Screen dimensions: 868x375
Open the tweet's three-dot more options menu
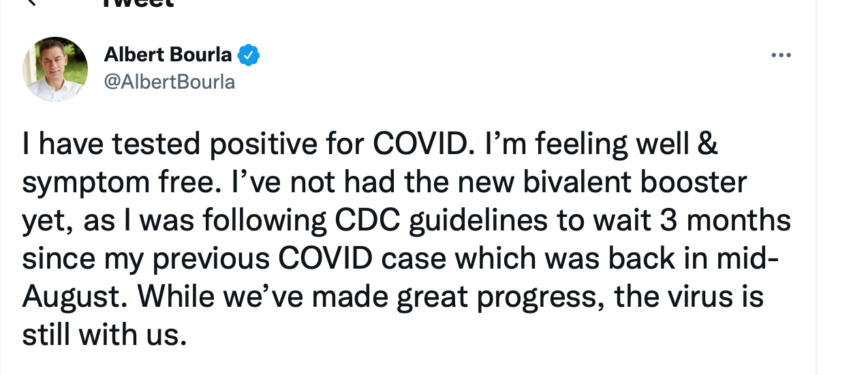coord(781,55)
